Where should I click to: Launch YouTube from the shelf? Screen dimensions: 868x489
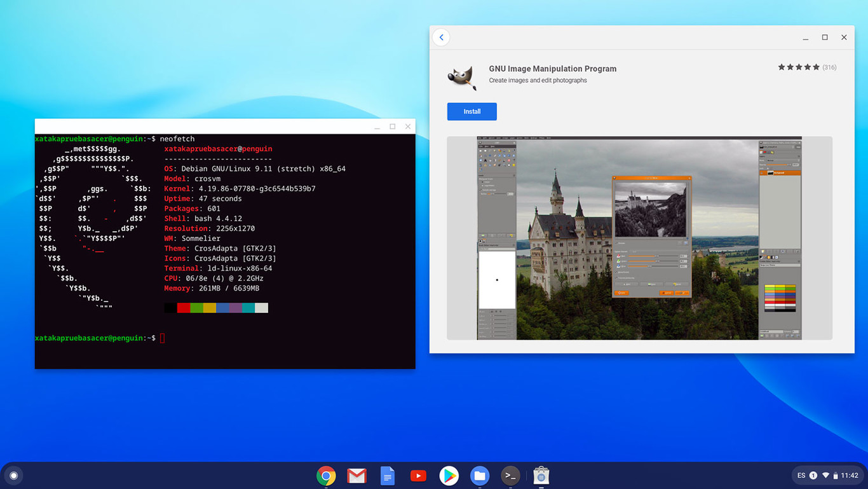418,475
